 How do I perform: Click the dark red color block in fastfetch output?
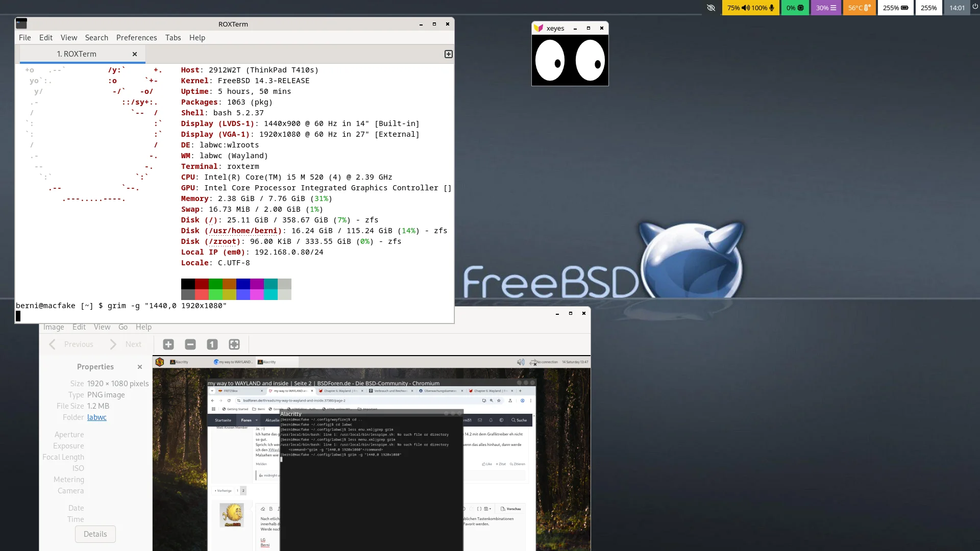coord(202,284)
